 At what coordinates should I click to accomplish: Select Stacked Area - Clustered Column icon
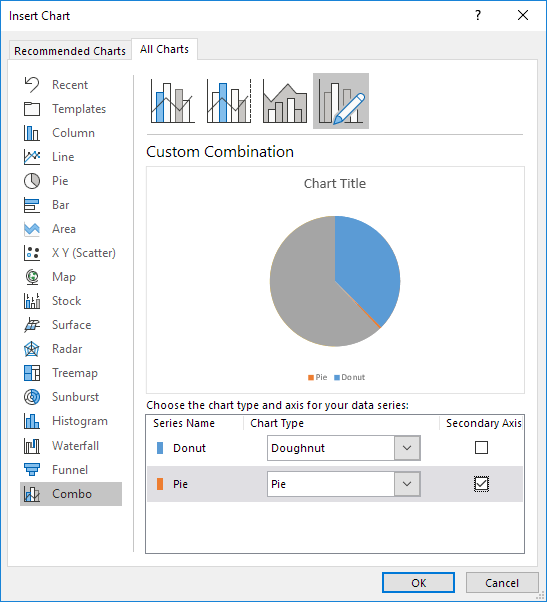click(285, 101)
